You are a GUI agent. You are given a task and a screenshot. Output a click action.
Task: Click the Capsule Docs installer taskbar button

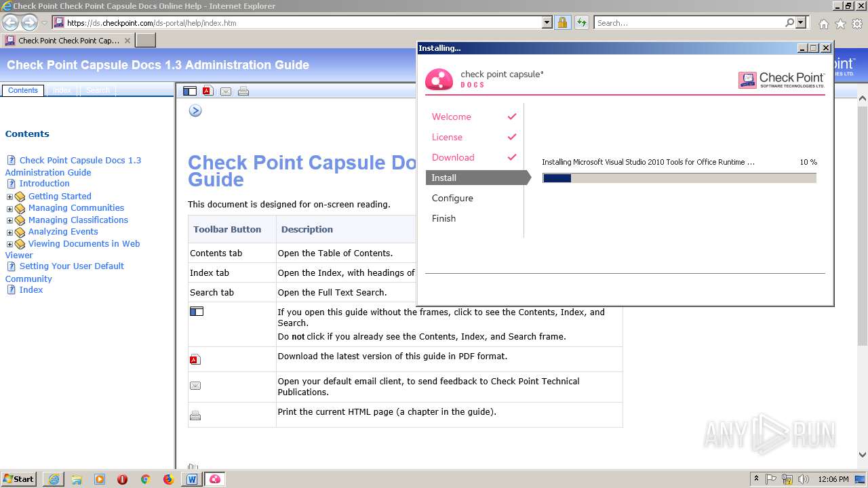[x=214, y=479]
